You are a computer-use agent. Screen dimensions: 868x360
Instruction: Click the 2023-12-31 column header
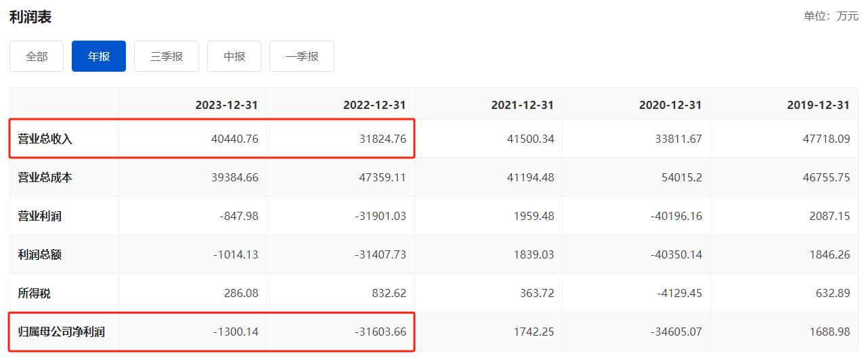point(227,105)
